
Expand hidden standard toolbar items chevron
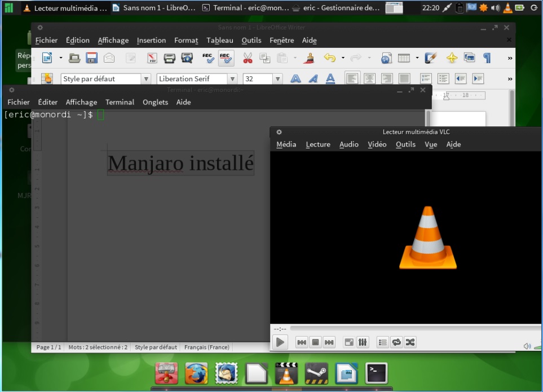click(510, 58)
